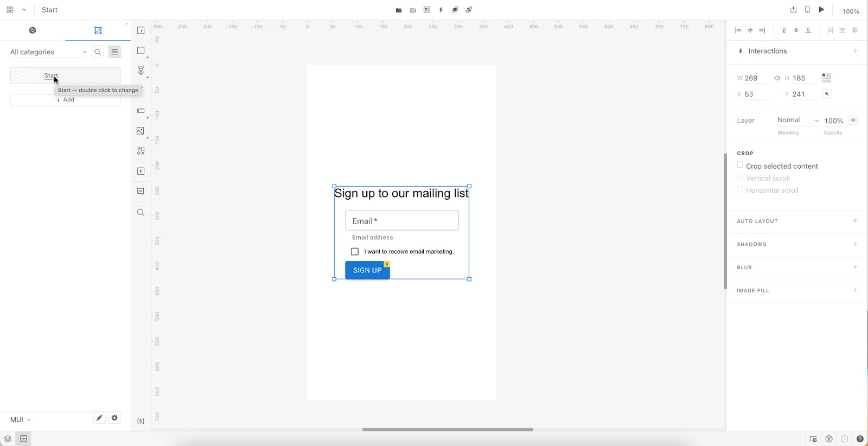Screen dimensions: 868x446
Task: Click the lightning icon in top toolbar
Action: 441,10
